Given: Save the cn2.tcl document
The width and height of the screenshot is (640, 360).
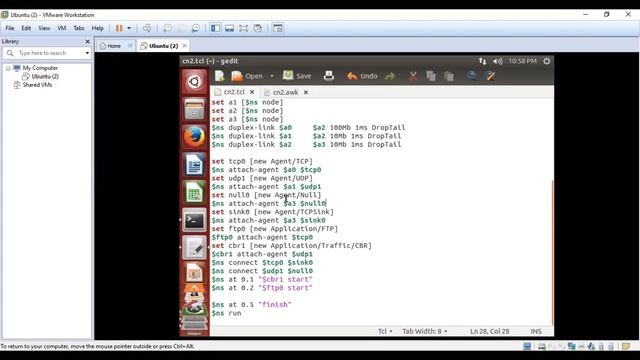Looking at the screenshot, I should tap(297, 76).
